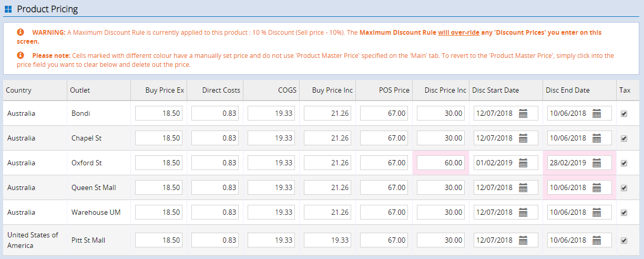Edit Bondi Buy Price Ex field
Screen dimensions: 644x259
pos(159,113)
